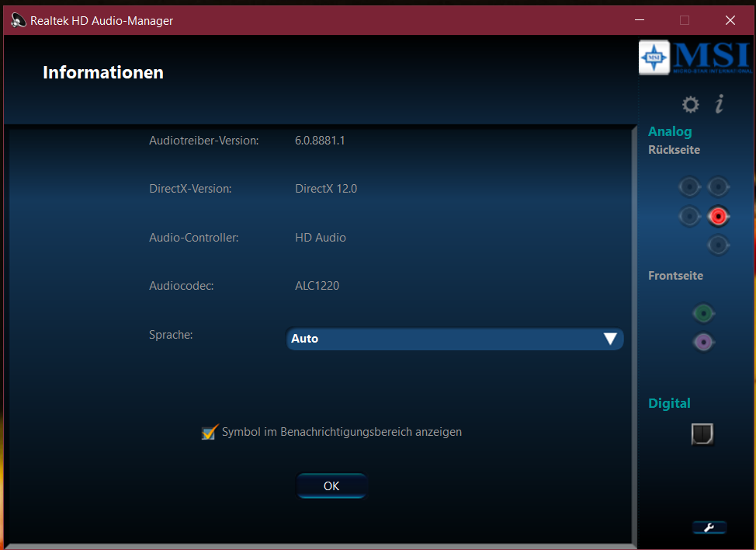756x550 pixels.
Task: Click the 'HD Audio' controller value
Action: [x=320, y=238]
